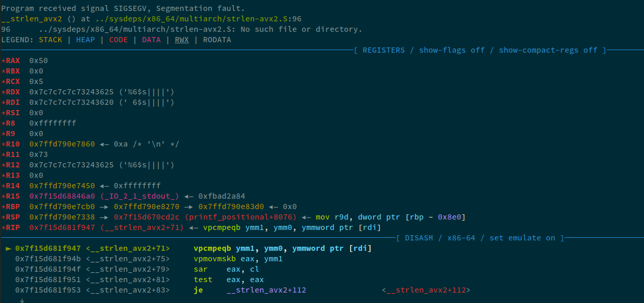Click the down arrow below the disassembly listing
Viewport: 644px width, 303px height.
click(22, 299)
